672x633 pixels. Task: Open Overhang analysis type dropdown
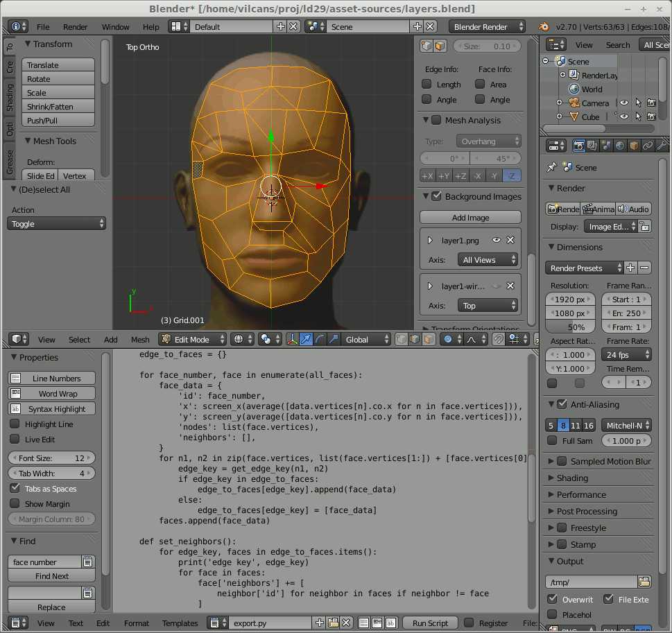click(489, 141)
